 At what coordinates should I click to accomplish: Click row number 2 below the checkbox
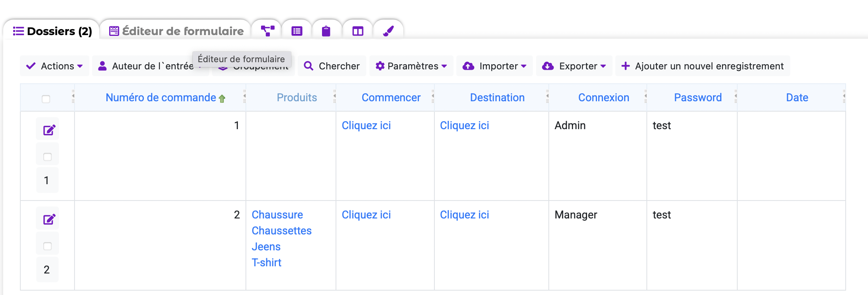click(47, 270)
